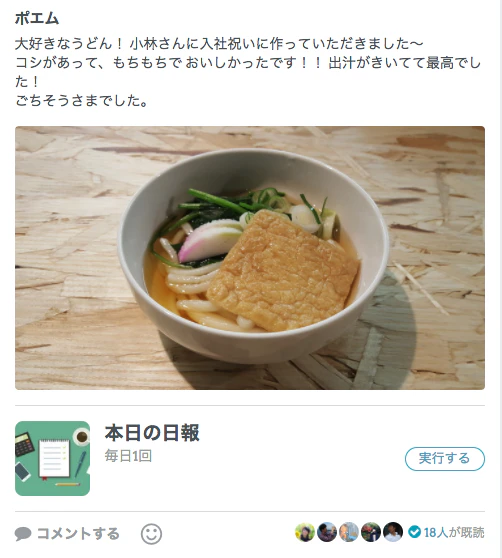Open the 本日の日報 green notepad icon

[x=52, y=458]
